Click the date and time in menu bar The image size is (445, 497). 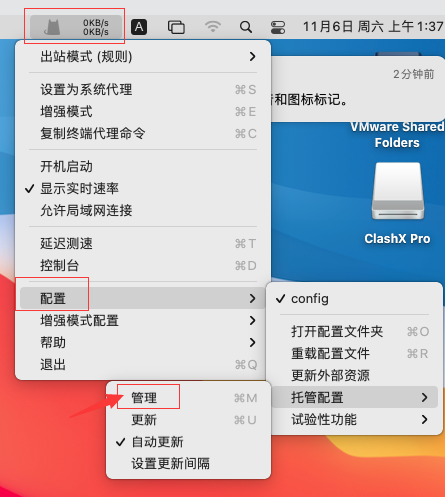point(373,26)
